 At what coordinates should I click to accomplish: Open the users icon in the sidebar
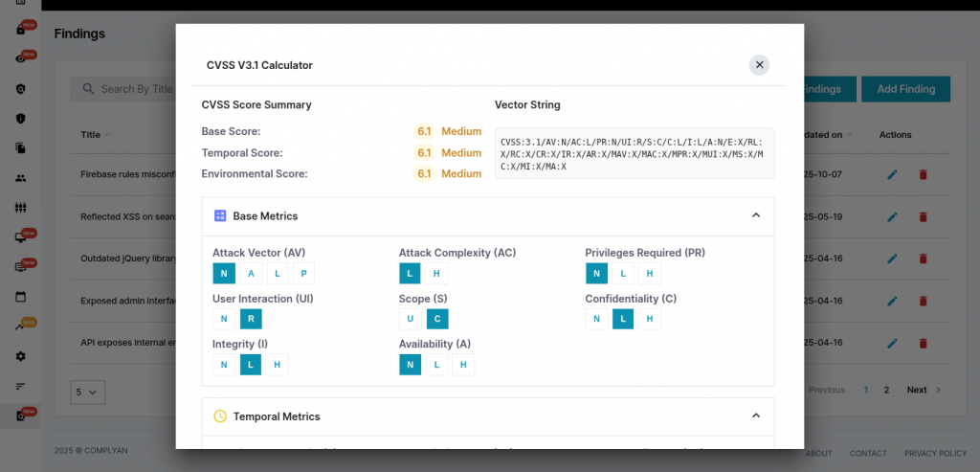(x=20, y=178)
